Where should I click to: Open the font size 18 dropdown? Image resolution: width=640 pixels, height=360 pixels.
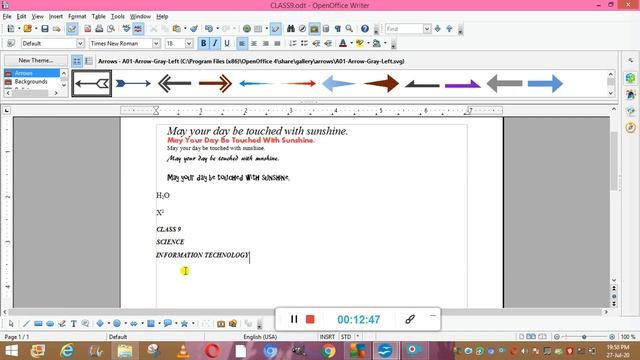tap(189, 43)
